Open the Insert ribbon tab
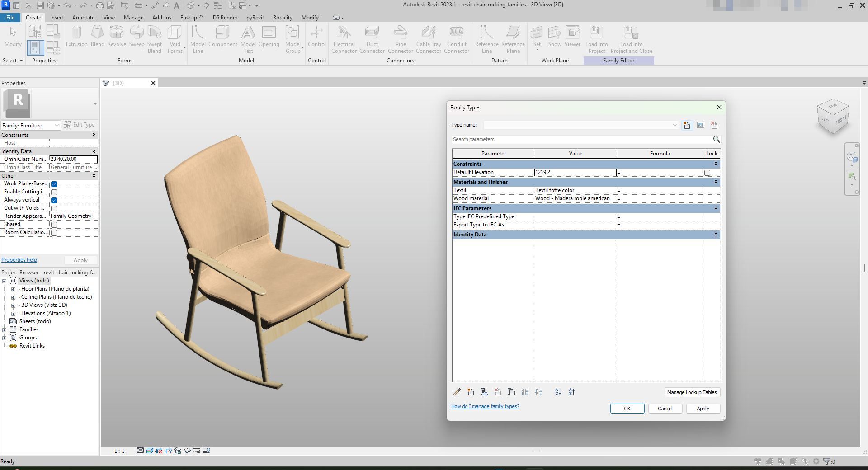Screen dimensions: 868x470 57,18
